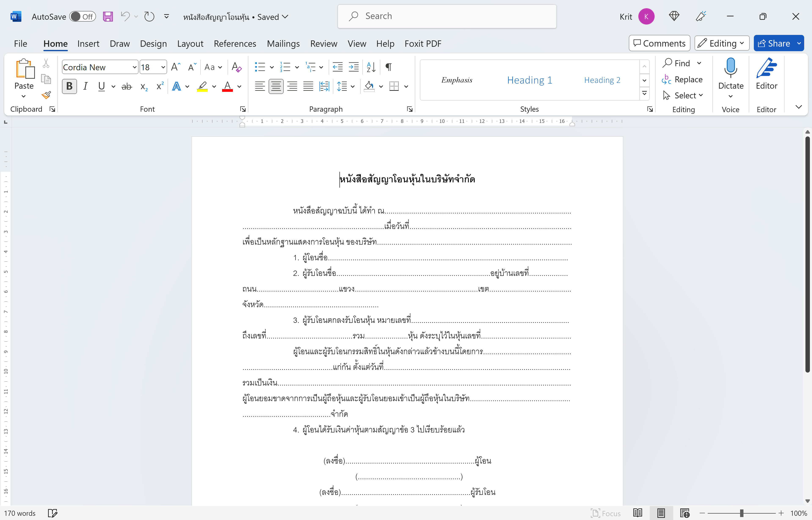Switch to the Insert tab

(x=88, y=44)
